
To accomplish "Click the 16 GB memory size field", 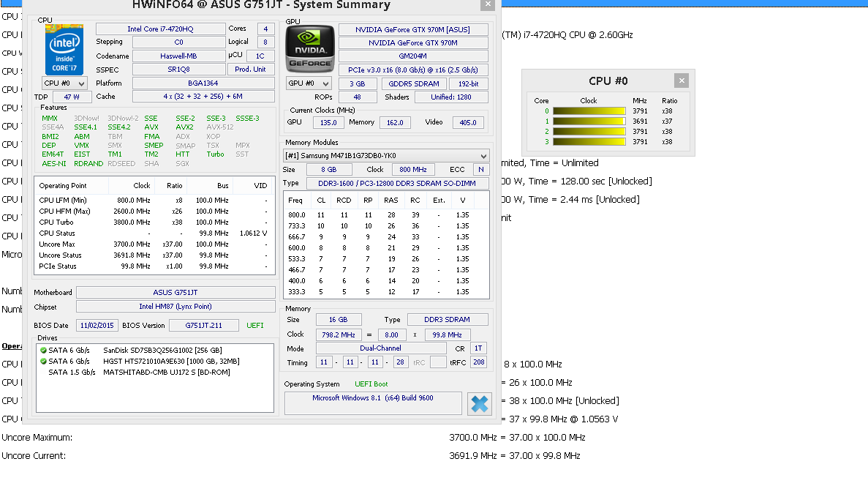I will click(x=339, y=320).
